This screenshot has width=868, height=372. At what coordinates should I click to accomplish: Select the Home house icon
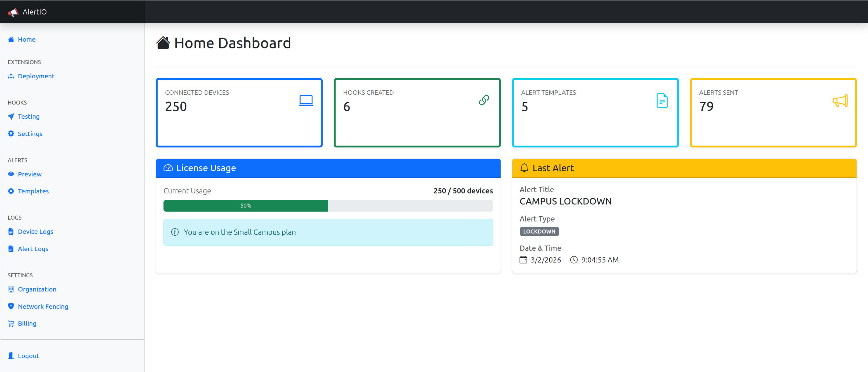(x=10, y=39)
